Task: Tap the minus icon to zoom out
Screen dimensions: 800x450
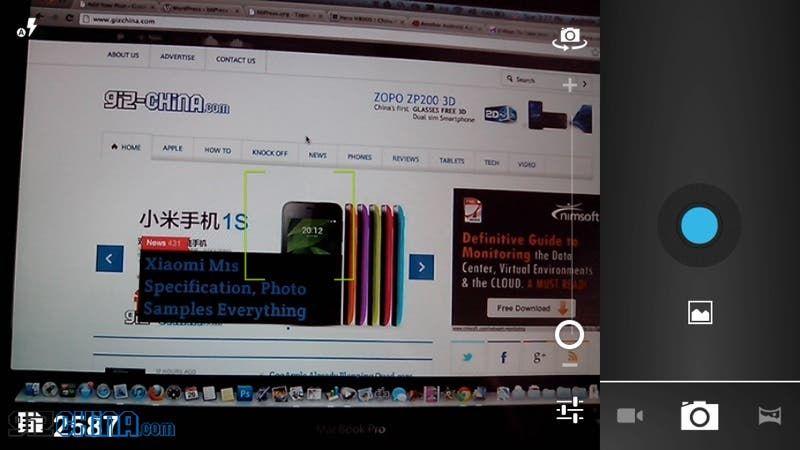Action: (569, 364)
